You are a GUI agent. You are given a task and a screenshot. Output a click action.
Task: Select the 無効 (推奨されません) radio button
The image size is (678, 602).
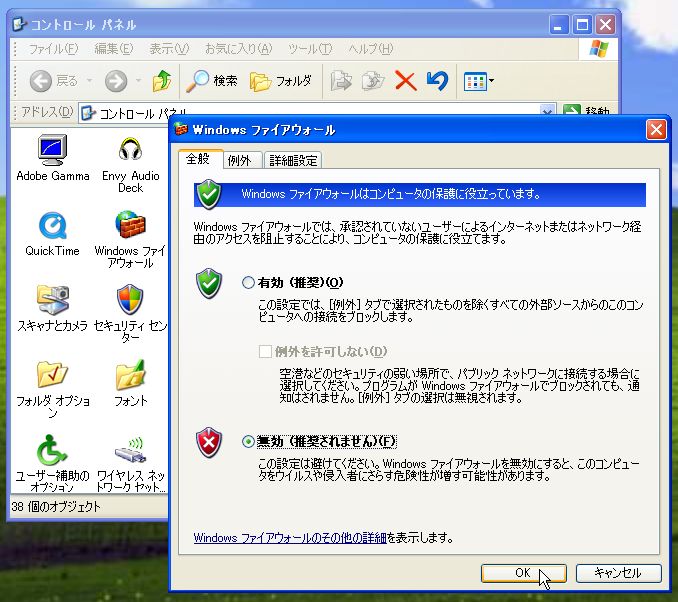248,442
